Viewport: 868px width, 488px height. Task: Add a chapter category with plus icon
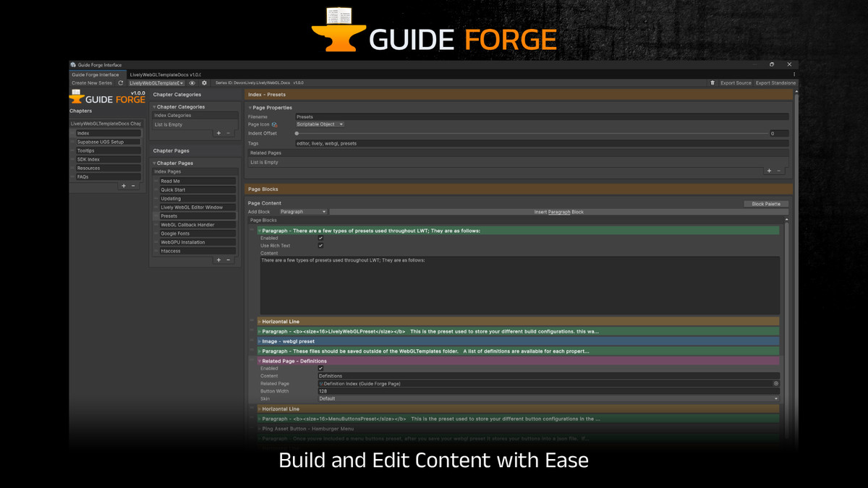pos(219,133)
